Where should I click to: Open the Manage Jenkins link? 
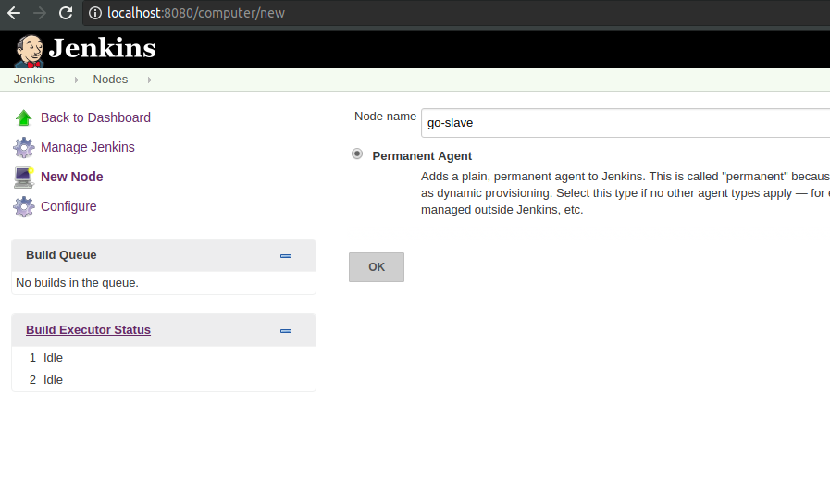88,147
